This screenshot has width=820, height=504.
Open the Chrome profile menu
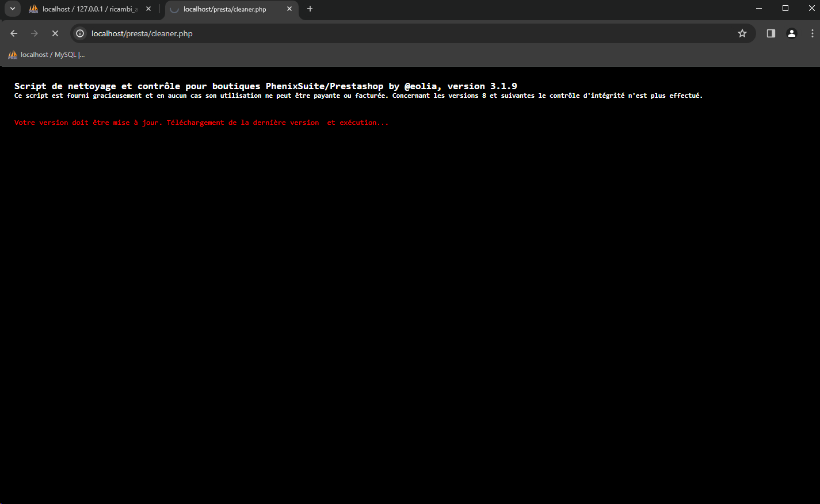(x=792, y=33)
